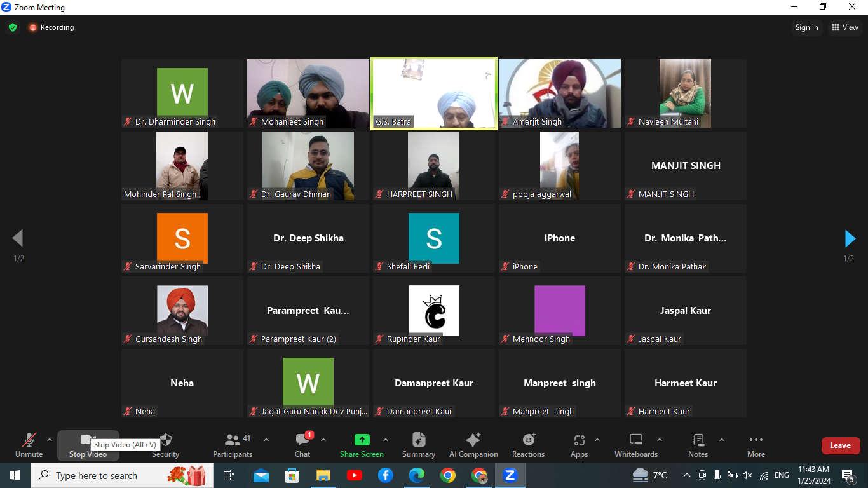Expand audio options arrow next to Unmute

50,440
